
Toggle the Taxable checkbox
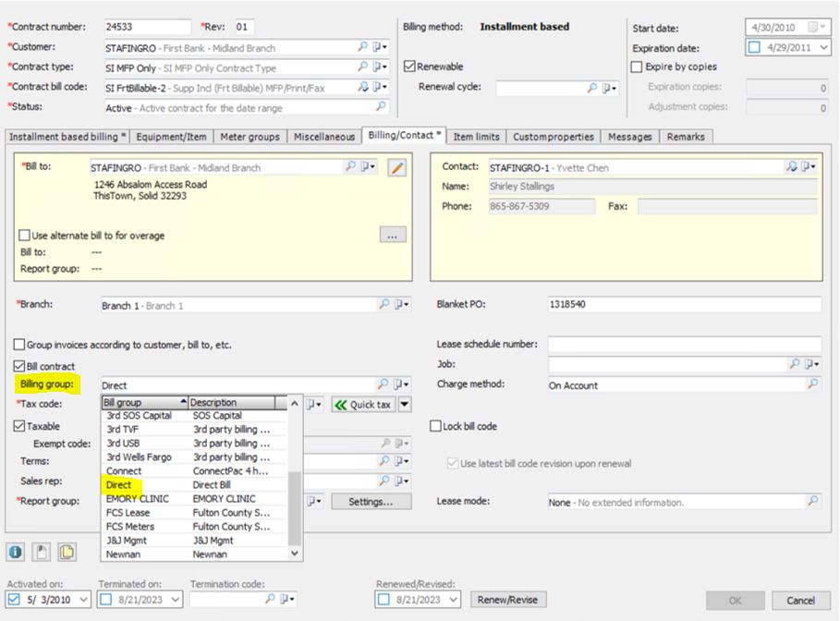coord(19,426)
